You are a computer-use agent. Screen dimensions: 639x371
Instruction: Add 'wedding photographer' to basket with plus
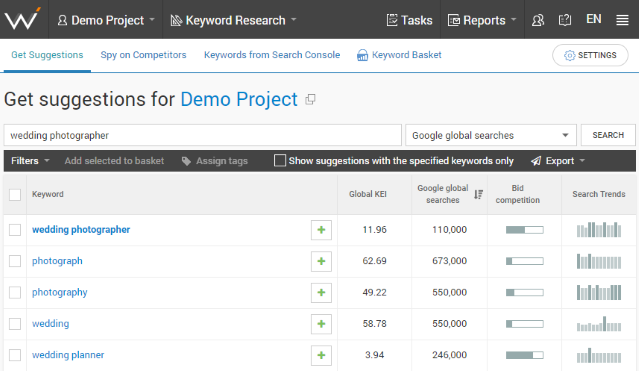click(321, 230)
